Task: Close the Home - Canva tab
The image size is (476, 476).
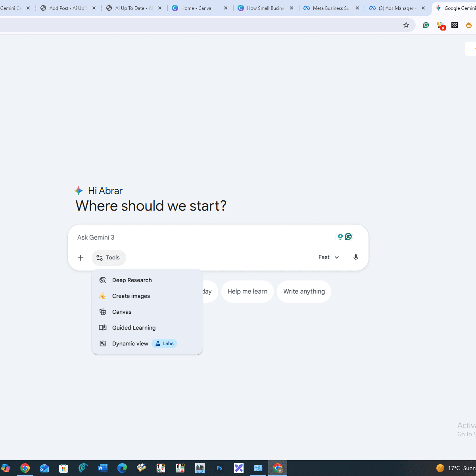Action: click(x=226, y=8)
